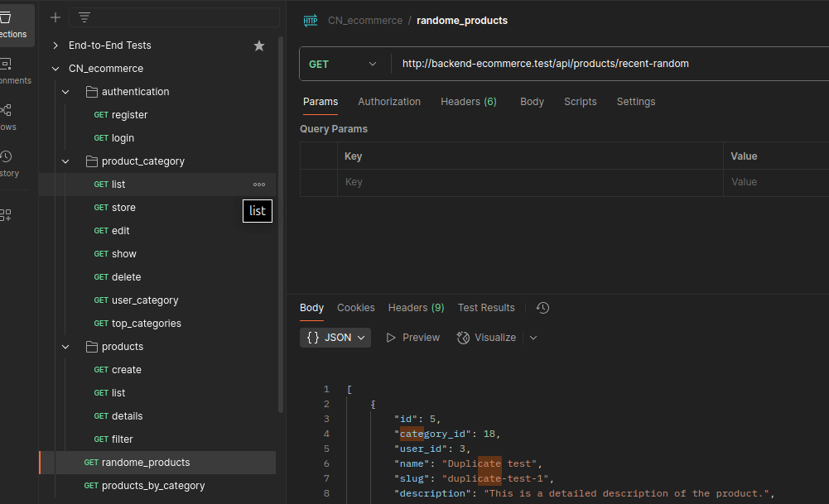Viewport: 829px width, 504px height.
Task: Click the query param Key input
Action: [x=530, y=182]
